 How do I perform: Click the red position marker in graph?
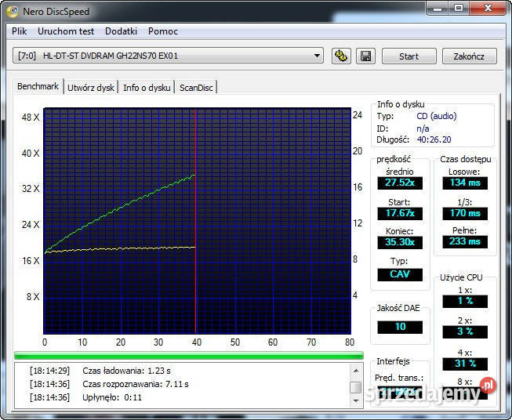point(195,221)
